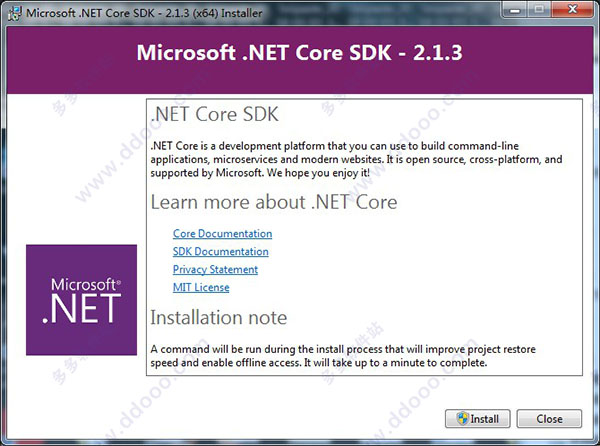Screen dimensions: 600x446
Task: Click the Install button
Action: [x=478, y=419]
